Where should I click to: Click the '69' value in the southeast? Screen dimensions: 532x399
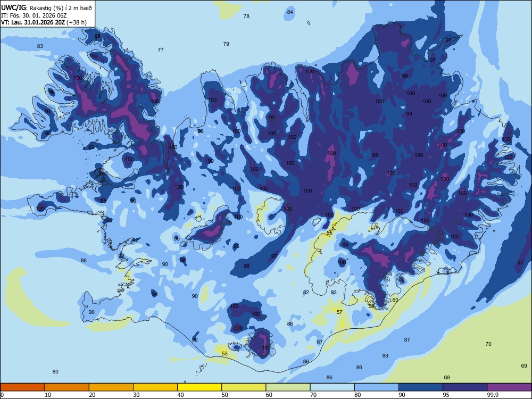pos(524,366)
